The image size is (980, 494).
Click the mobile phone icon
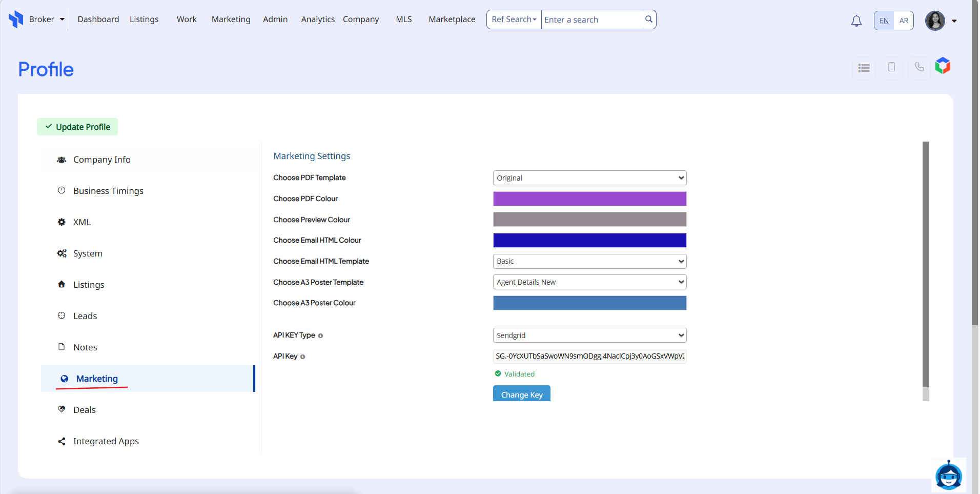[891, 67]
